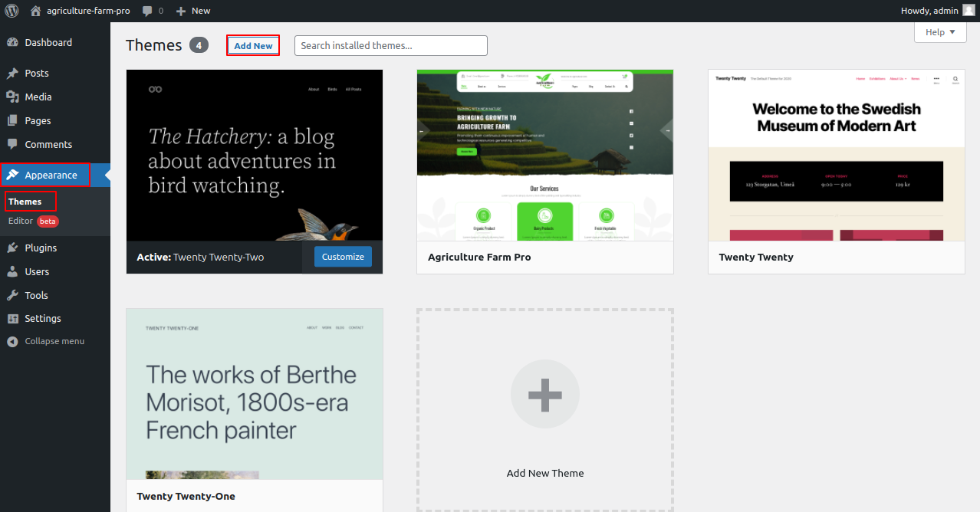
Task: Click the Plugins plug icon
Action: (x=12, y=248)
